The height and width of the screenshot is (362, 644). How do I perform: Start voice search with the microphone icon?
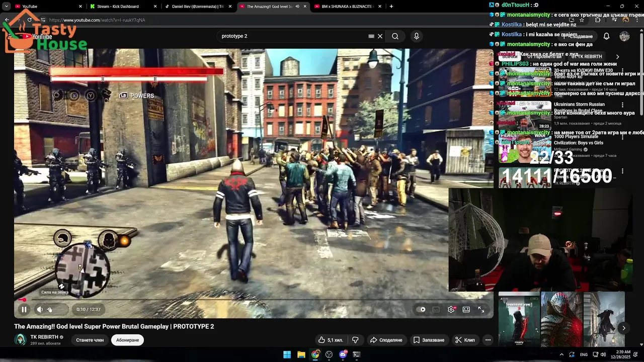[x=416, y=36]
